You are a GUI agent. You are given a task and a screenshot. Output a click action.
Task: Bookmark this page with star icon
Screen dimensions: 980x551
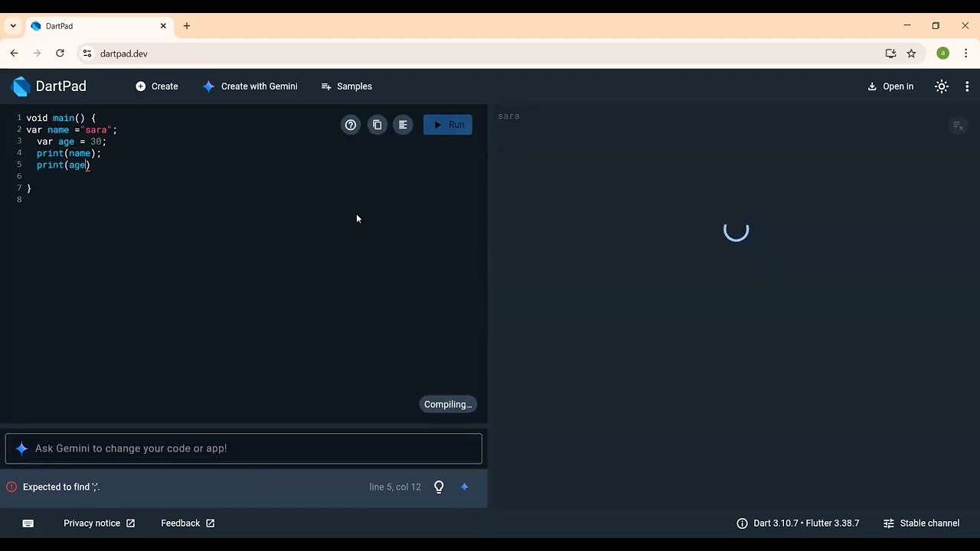[x=911, y=54]
